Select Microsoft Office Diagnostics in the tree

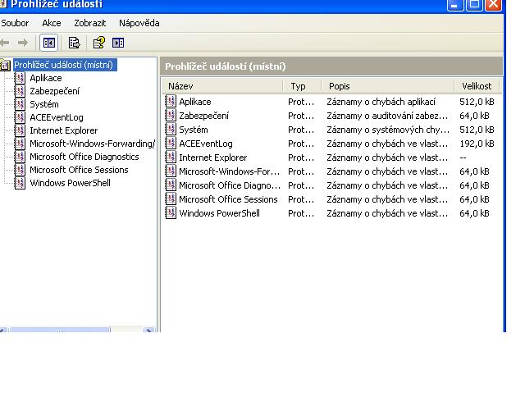coord(84,157)
